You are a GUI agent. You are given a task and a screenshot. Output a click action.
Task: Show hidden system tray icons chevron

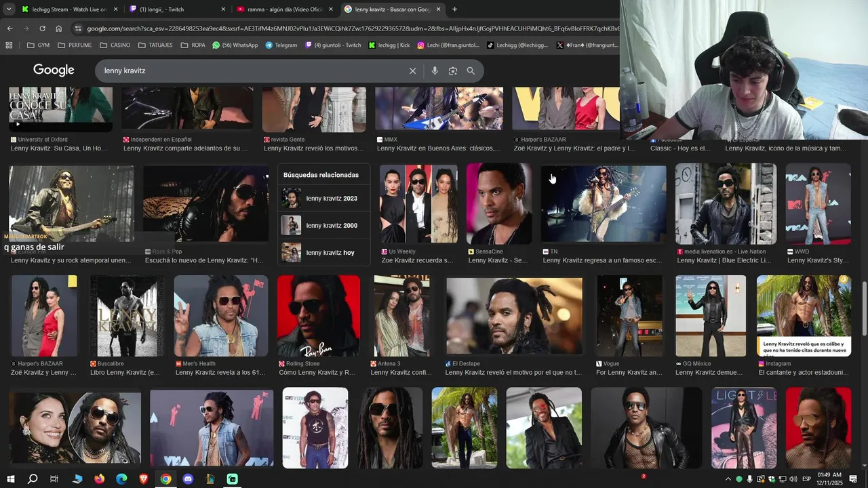(x=728, y=479)
